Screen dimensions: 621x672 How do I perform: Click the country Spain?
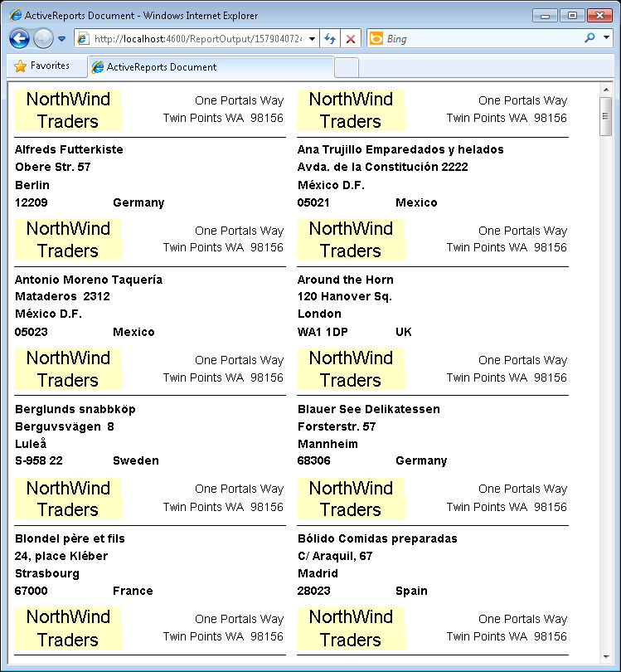(x=411, y=591)
